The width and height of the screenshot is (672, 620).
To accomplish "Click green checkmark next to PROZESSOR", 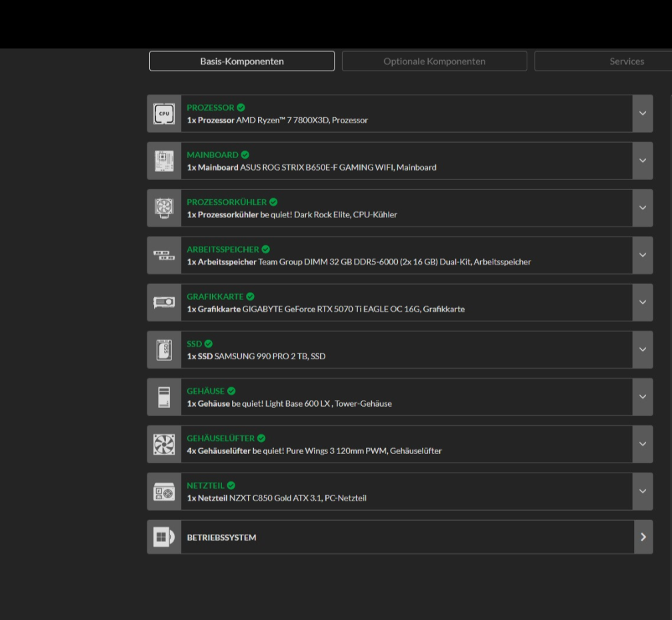I will (x=241, y=107).
